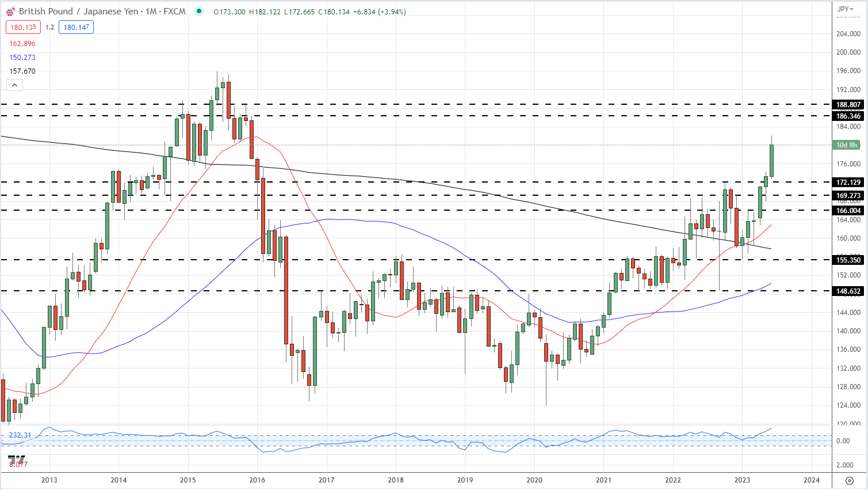
Task: Click the open price O173.300
Action: pos(230,12)
